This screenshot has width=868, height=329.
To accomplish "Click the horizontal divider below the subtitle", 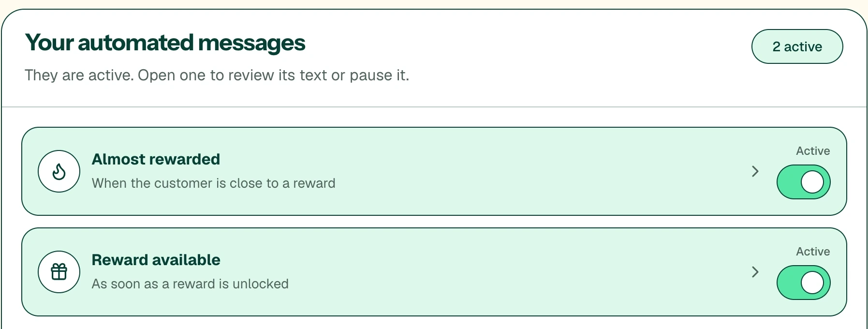I will (x=434, y=107).
